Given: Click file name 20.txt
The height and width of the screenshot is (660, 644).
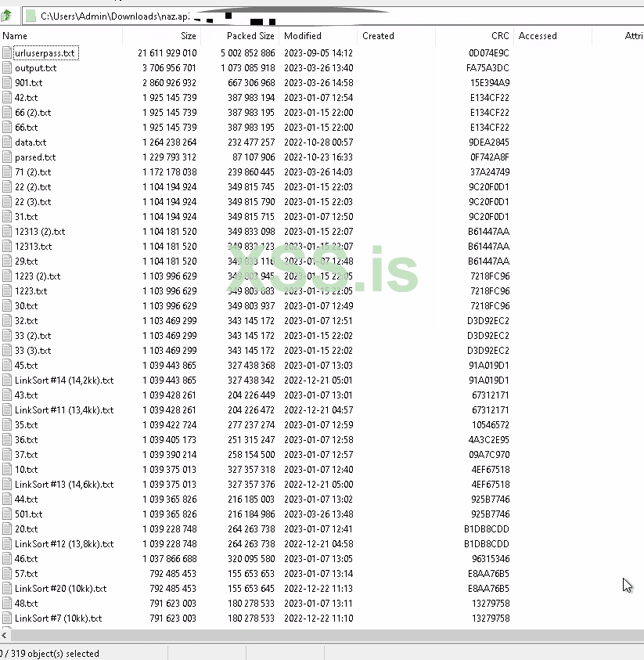Looking at the screenshot, I should 26,528.
